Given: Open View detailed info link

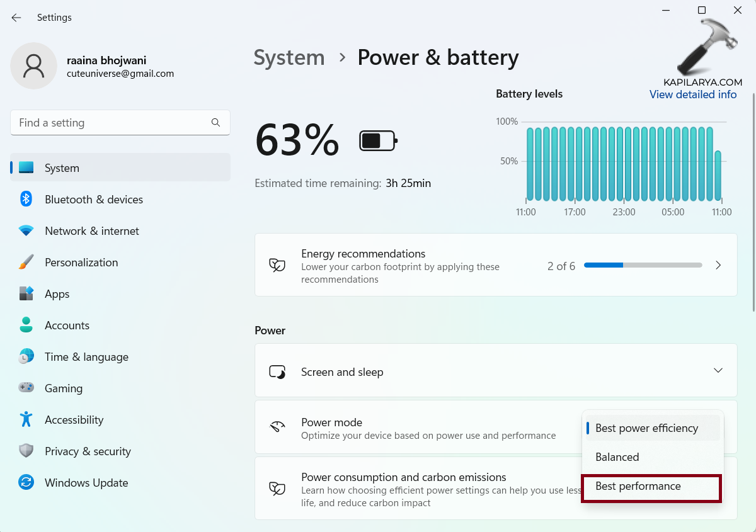Looking at the screenshot, I should pos(693,94).
